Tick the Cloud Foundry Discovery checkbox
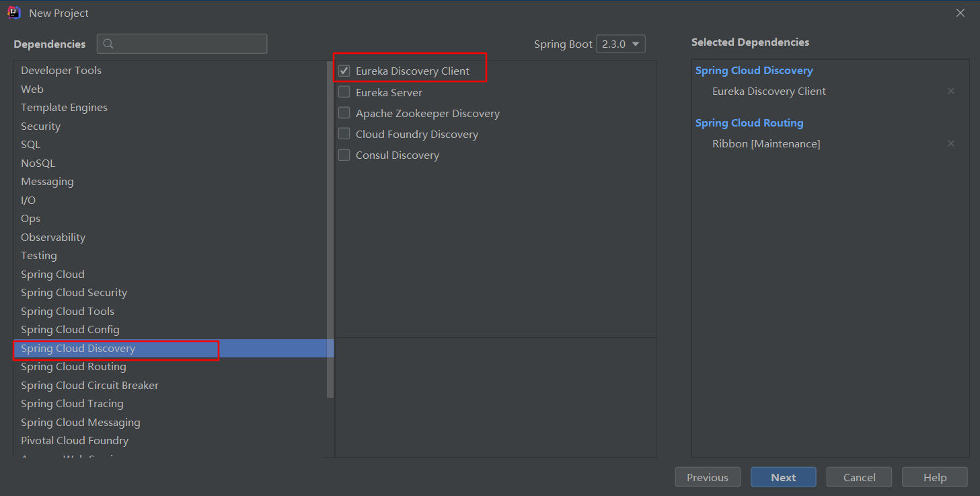The width and height of the screenshot is (980, 496). [x=344, y=134]
